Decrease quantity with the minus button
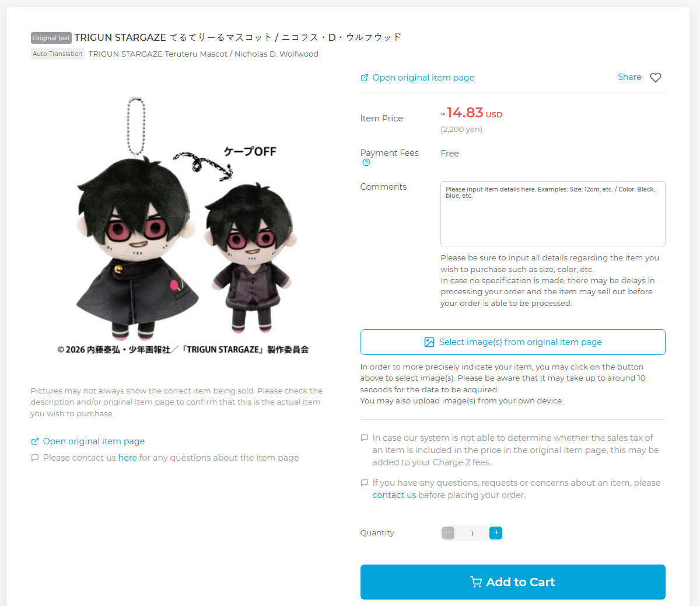Image resolution: width=700 pixels, height=606 pixels. click(448, 532)
